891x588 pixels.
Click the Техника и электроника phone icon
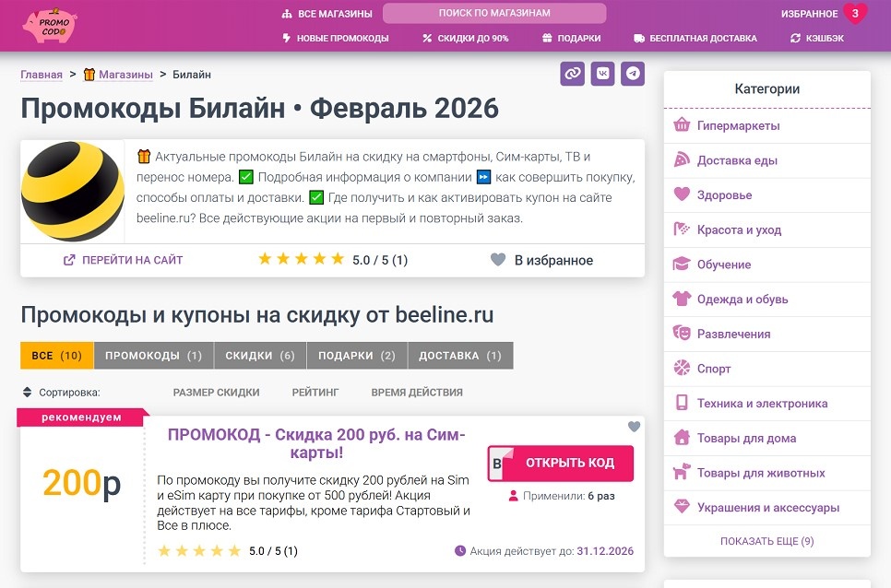(682, 403)
